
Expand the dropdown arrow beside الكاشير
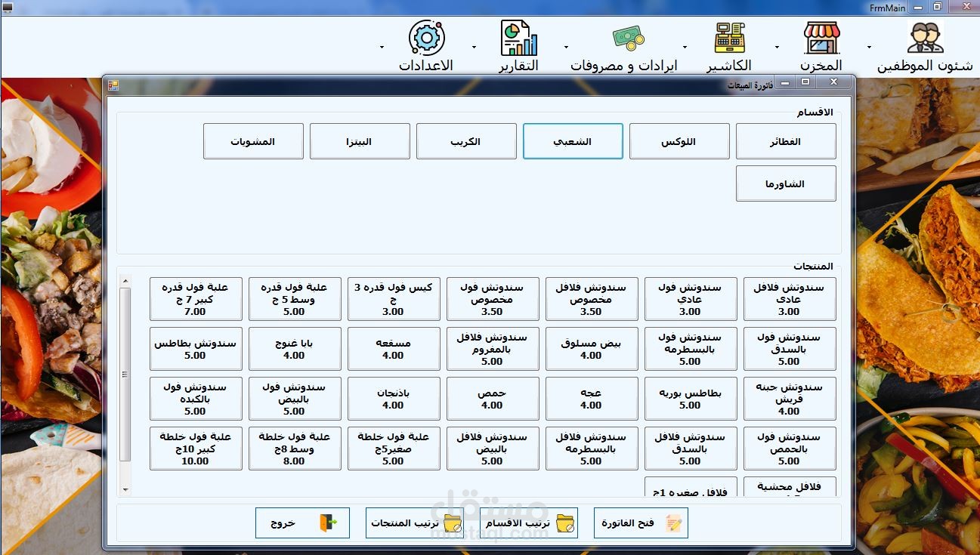pos(685,47)
